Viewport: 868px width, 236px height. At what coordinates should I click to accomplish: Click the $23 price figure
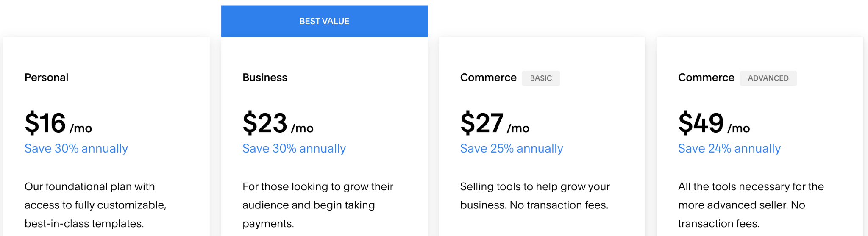(265, 123)
